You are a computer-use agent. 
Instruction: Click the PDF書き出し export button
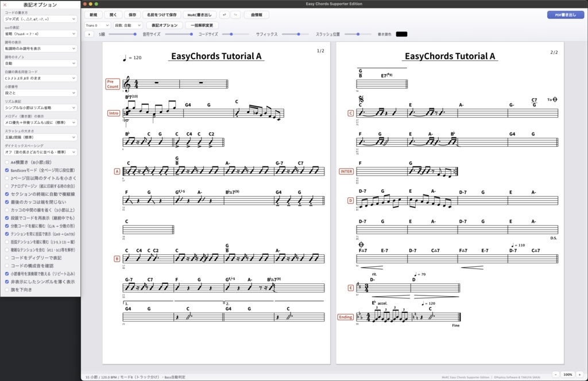tap(566, 15)
